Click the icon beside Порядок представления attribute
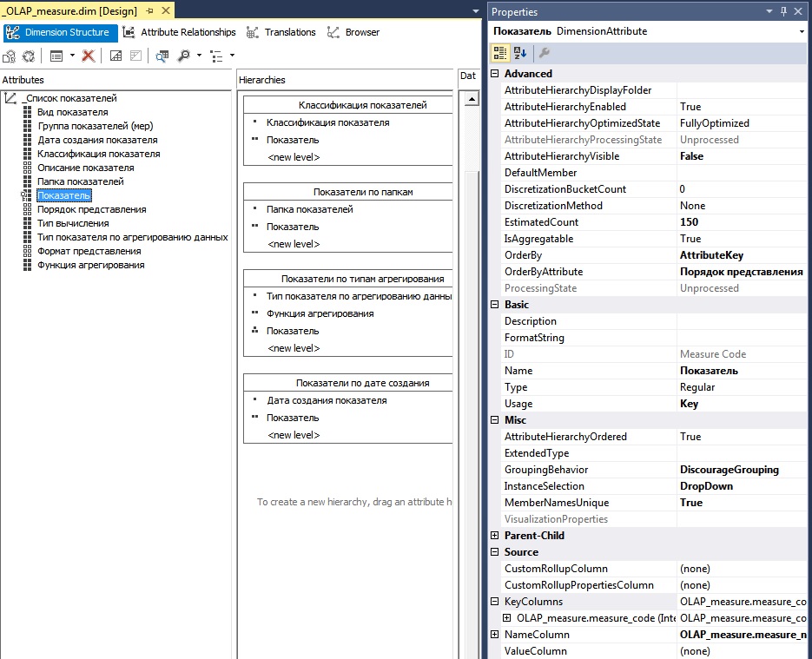Viewport: 812px width, 659px height. tap(28, 209)
